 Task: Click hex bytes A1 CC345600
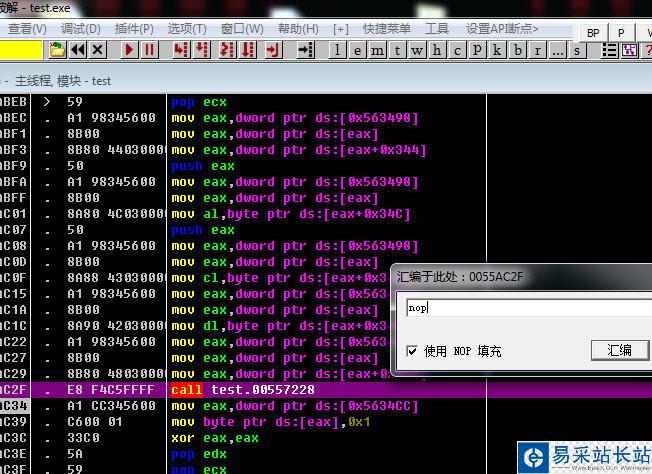tap(111, 406)
